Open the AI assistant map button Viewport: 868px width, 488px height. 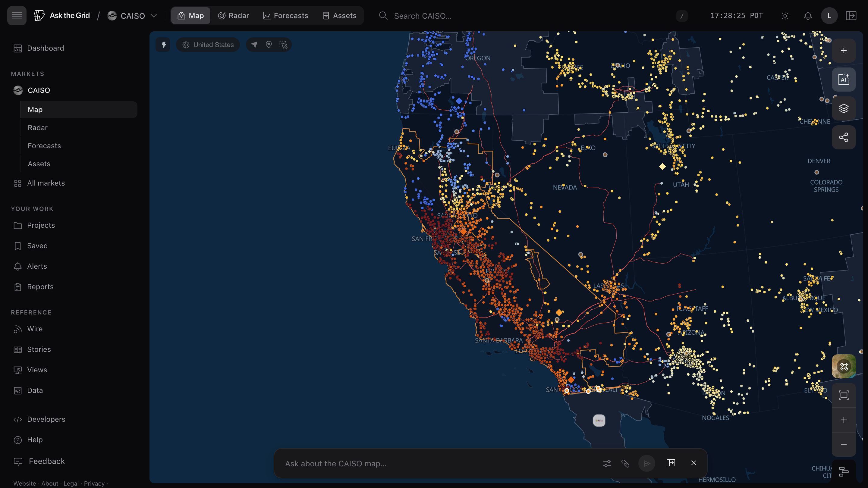pyautogui.click(x=844, y=80)
